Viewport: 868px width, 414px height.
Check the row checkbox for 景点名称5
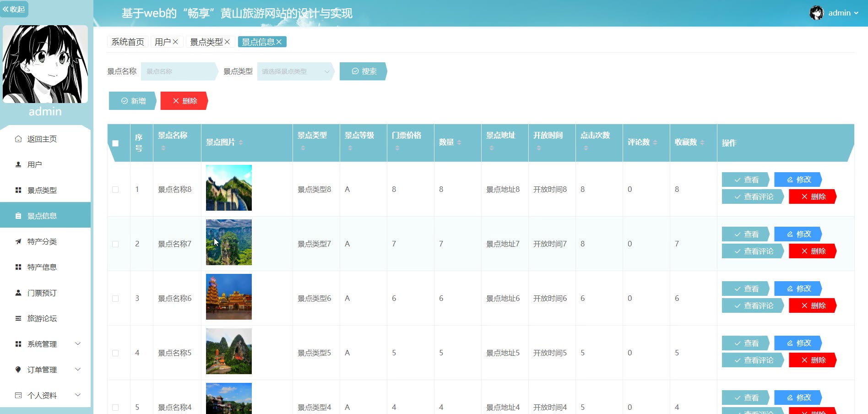pyautogui.click(x=115, y=353)
